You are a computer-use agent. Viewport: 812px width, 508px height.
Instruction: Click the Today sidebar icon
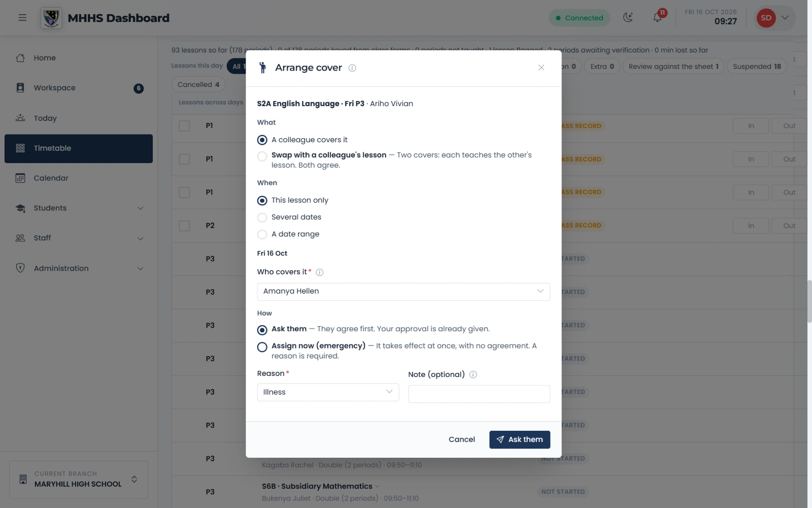click(x=20, y=118)
